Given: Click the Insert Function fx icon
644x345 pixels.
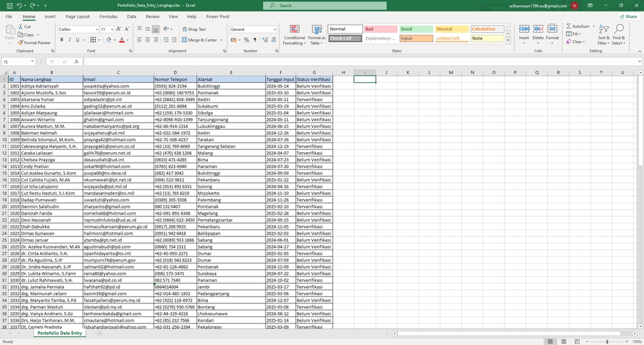Looking at the screenshot, I should coord(76,62).
